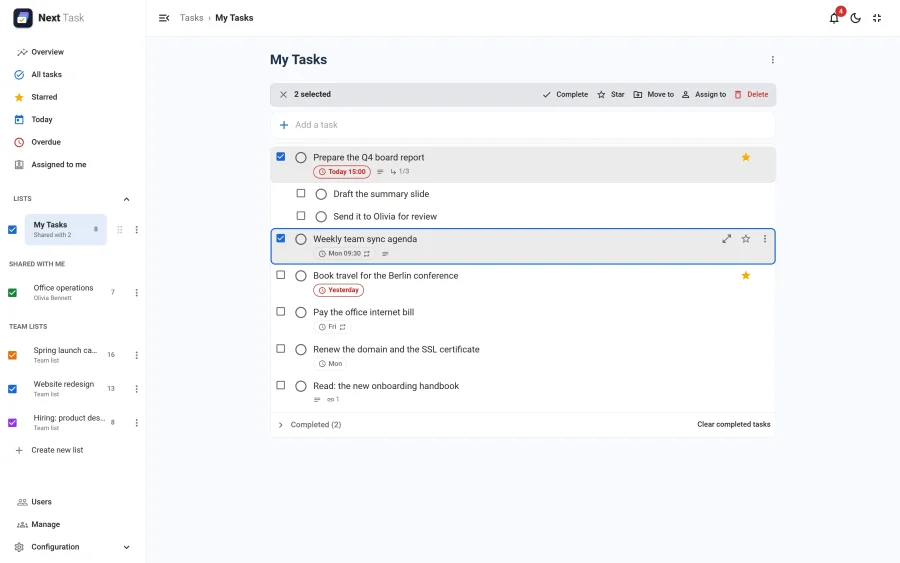This screenshot has width=900, height=563.
Task: Click the Today 15:00 due date chip
Action: point(342,172)
